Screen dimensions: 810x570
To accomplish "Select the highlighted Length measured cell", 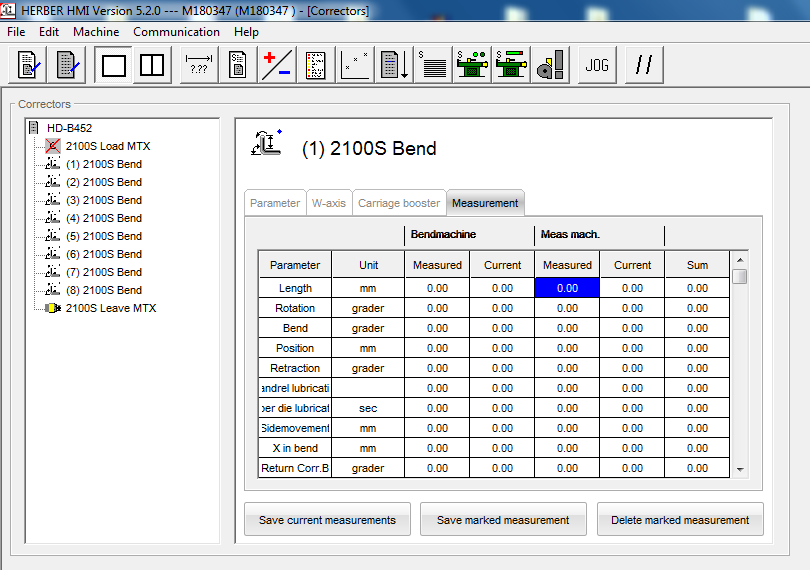I will pos(567,288).
